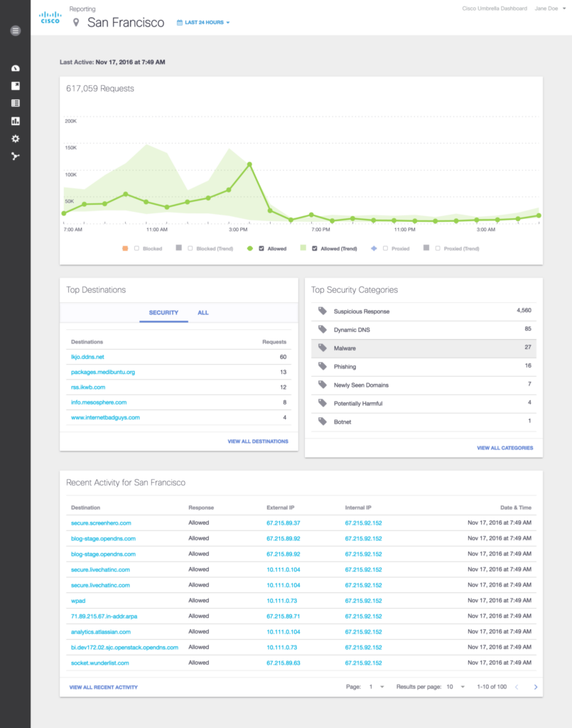The image size is (572, 728).
Task: Click the tag icon for Botnet
Action: coord(323,422)
